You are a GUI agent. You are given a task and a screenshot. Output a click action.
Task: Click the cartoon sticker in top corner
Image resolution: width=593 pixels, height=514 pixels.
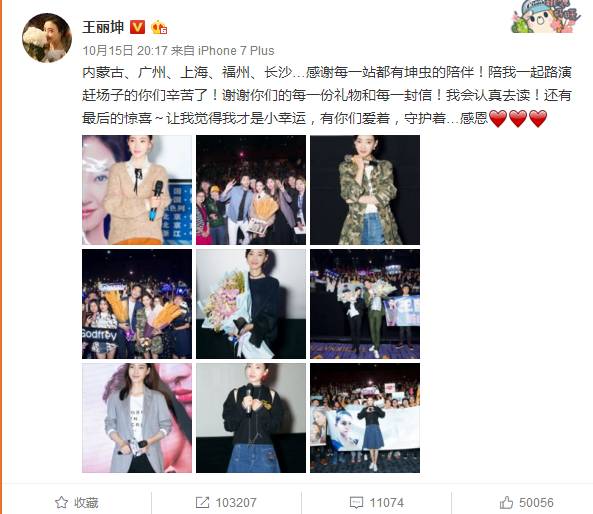[546, 16]
